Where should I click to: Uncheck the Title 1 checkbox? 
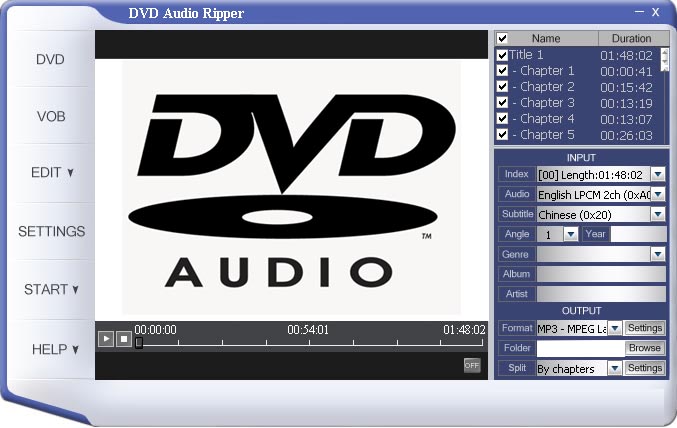click(502, 55)
